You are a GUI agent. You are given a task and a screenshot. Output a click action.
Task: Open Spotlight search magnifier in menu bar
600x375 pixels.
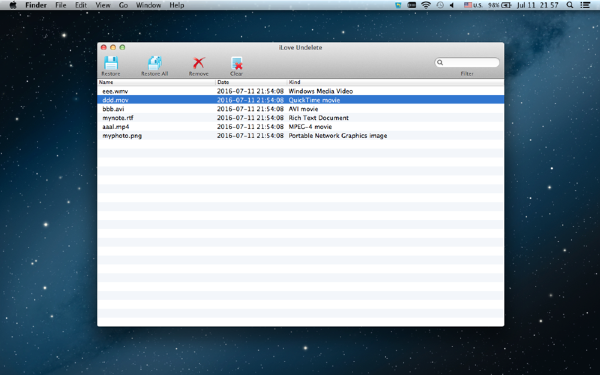(569, 5)
